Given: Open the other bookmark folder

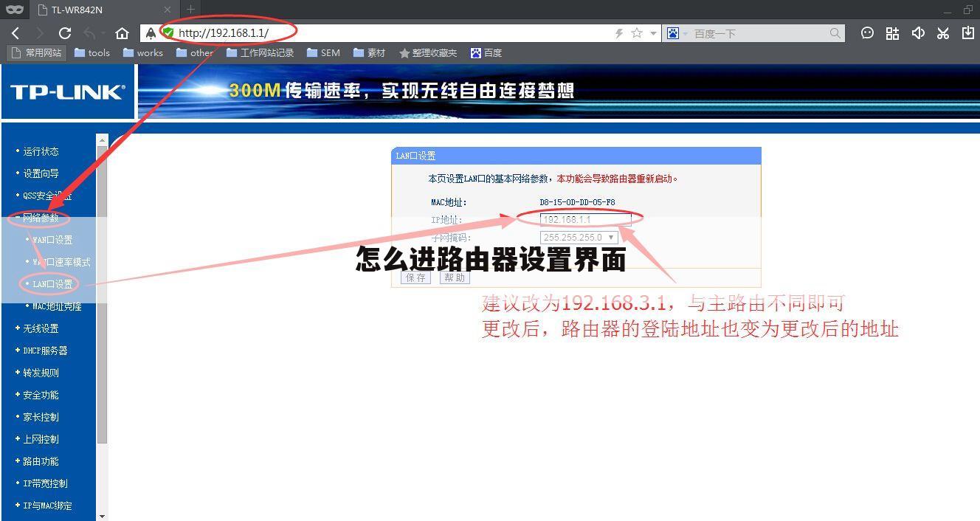Looking at the screenshot, I should pyautogui.click(x=195, y=53).
